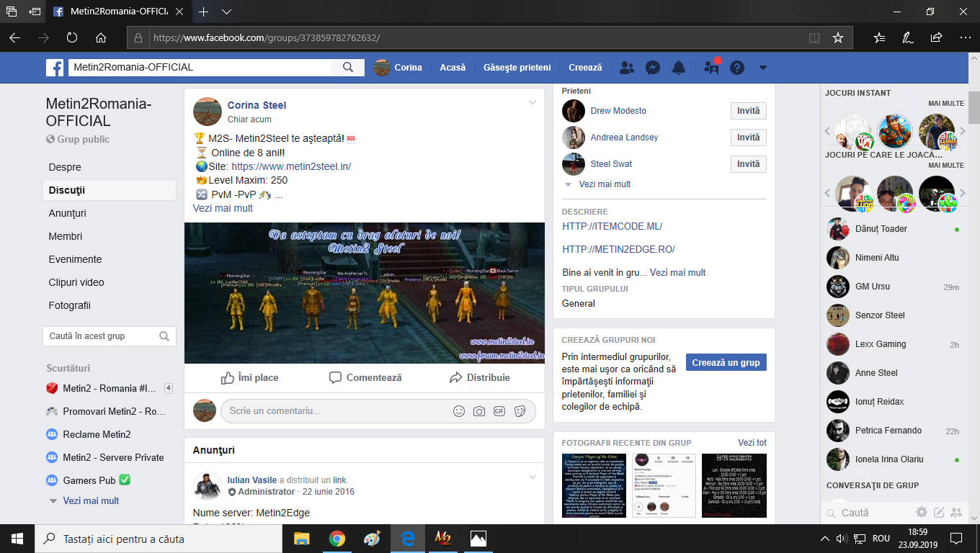
Task: Open the Help question mark icon
Action: pos(736,68)
